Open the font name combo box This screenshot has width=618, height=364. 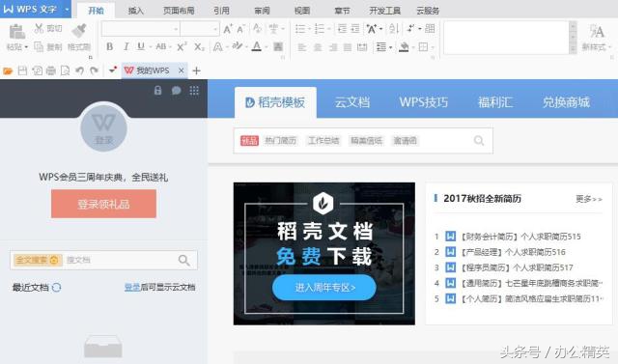click(x=141, y=29)
